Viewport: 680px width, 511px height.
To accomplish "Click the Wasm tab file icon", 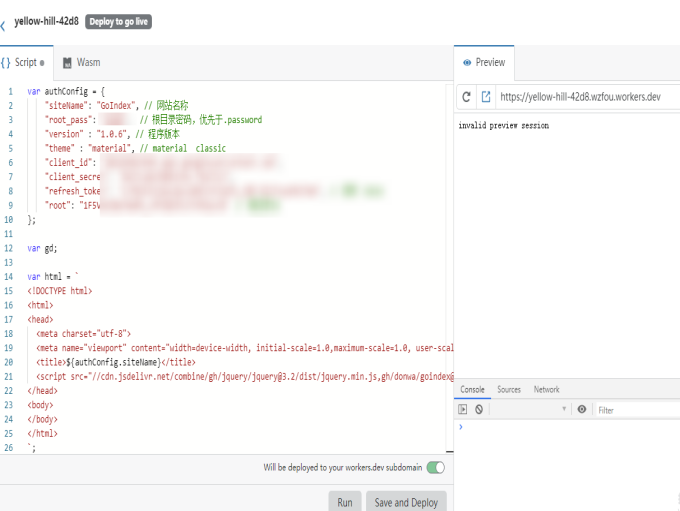I will coord(67,63).
